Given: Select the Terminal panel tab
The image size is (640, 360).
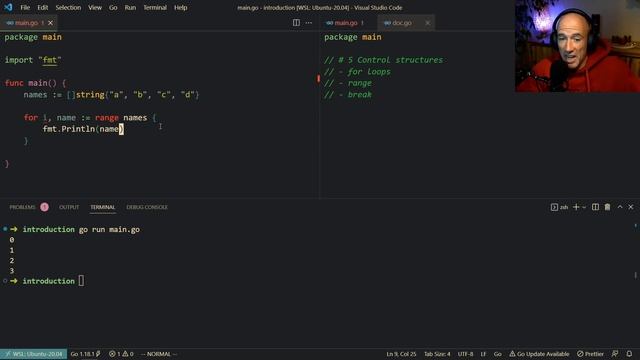Looking at the screenshot, I should 102,207.
